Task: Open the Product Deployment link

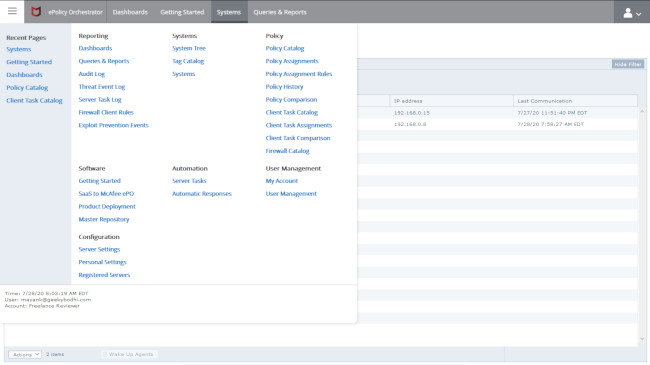Action: (107, 207)
